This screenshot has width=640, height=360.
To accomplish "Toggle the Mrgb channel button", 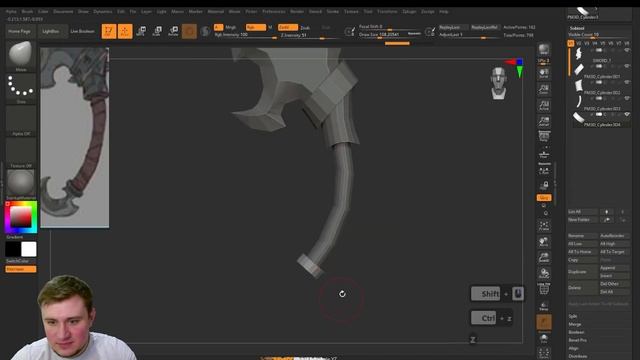I will tap(231, 27).
